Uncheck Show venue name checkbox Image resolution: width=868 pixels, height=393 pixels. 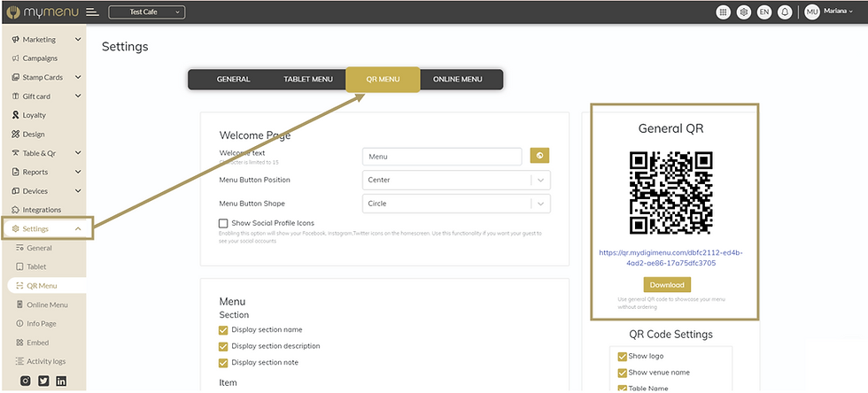coord(622,373)
